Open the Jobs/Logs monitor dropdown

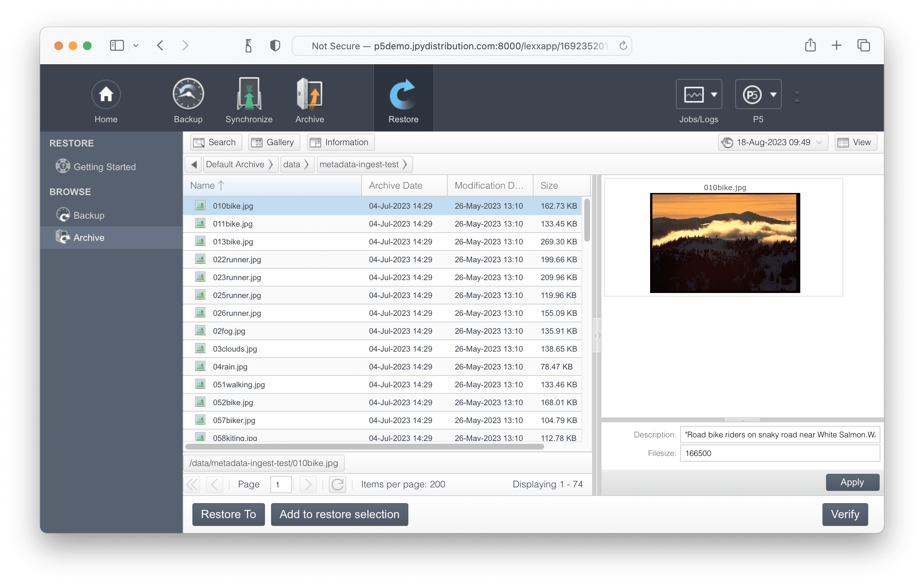pyautogui.click(x=698, y=94)
